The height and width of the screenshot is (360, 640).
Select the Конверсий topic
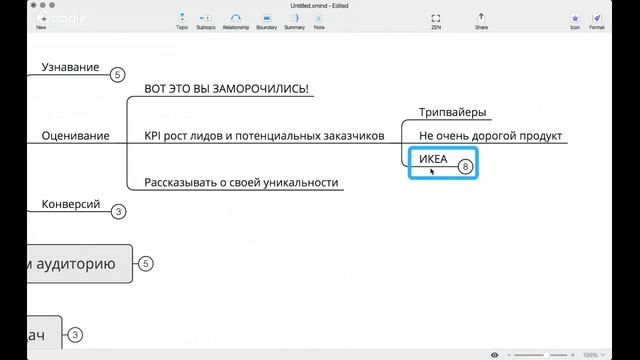click(x=71, y=204)
